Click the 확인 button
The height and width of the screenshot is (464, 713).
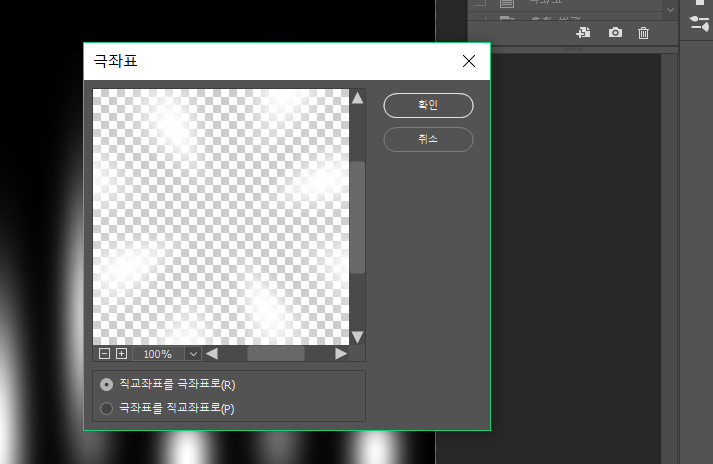(x=428, y=106)
